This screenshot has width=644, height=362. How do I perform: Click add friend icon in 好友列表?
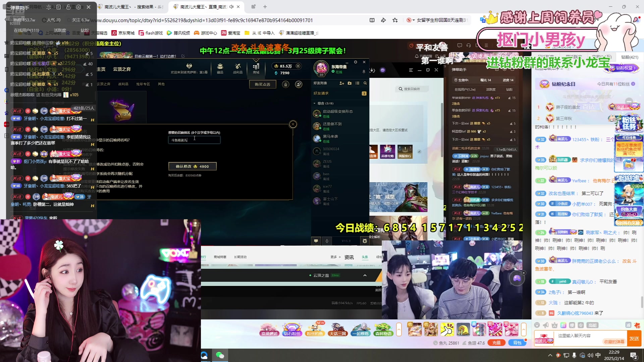[x=341, y=83]
